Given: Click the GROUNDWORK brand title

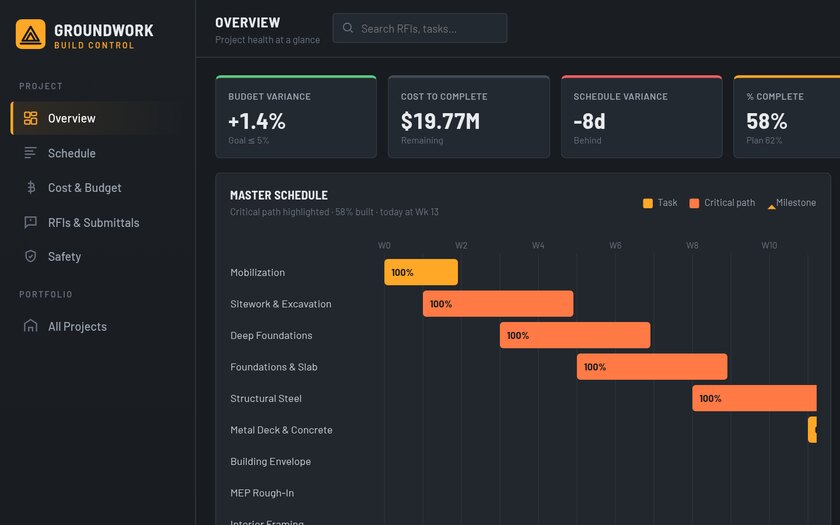Looking at the screenshot, I should (x=103, y=31).
